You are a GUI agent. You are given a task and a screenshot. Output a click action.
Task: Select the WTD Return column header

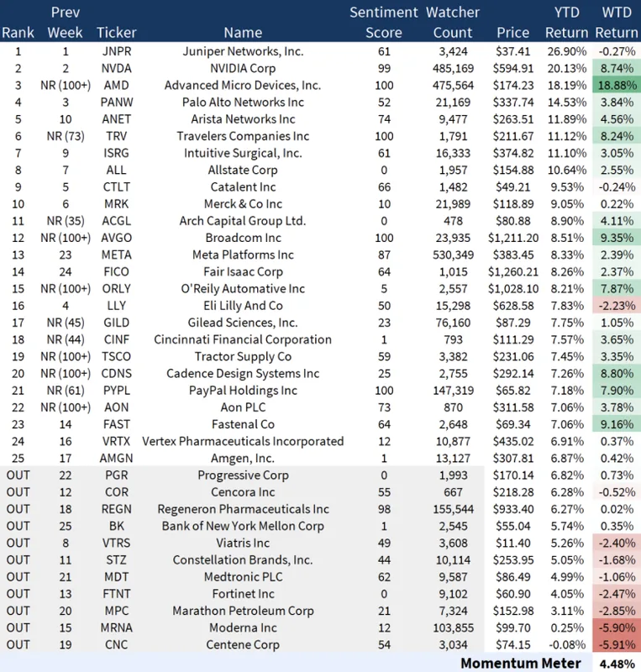click(x=617, y=23)
